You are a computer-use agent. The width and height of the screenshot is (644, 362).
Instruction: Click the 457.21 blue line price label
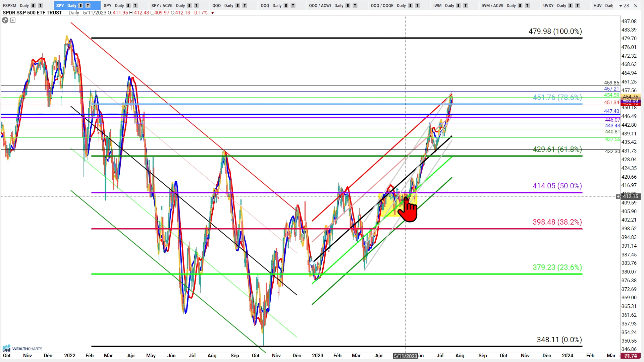(611, 89)
